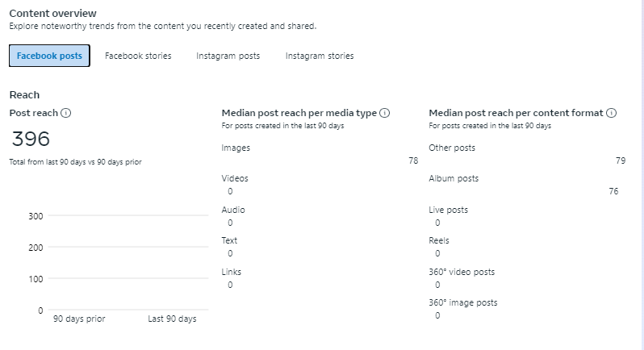
Task: Click info icon next to Median post reach per content format
Action: (611, 114)
